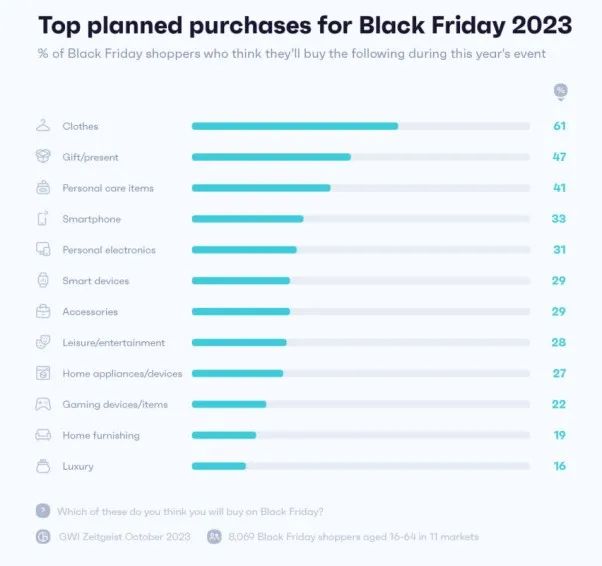
Task: Click the Gift/present percentage bar
Action: [x=360, y=157]
